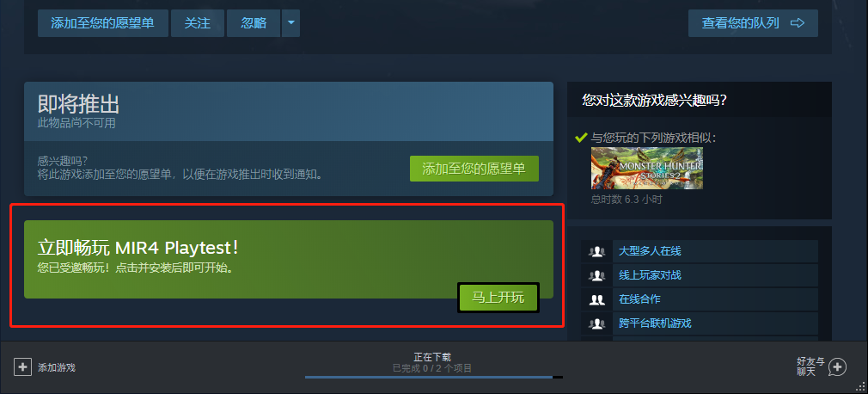Open the Monster Hunter Stories 2 thumbnail
This screenshot has height=394, width=868.
(x=647, y=168)
